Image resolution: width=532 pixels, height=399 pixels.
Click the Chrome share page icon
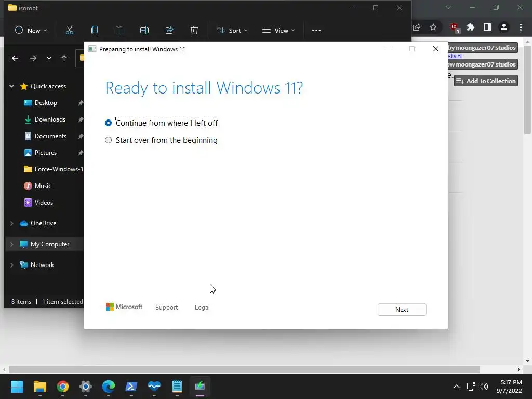pos(417,27)
